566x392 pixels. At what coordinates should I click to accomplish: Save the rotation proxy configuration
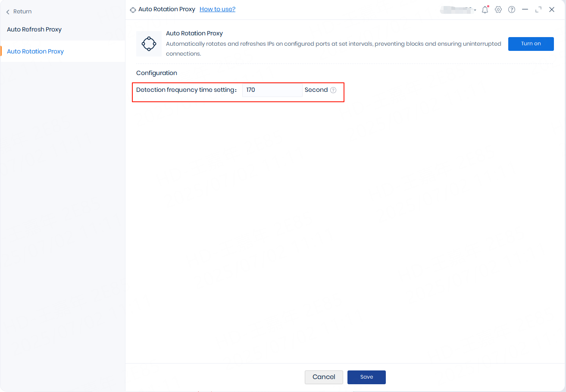(366, 377)
